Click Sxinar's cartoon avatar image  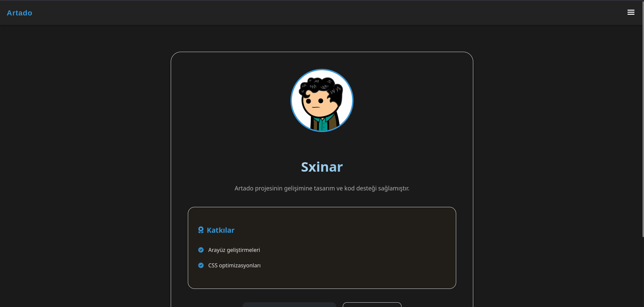322,100
